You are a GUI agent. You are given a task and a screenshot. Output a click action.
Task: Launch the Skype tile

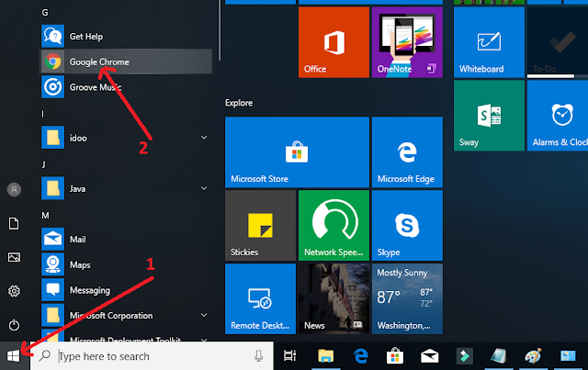click(x=407, y=225)
